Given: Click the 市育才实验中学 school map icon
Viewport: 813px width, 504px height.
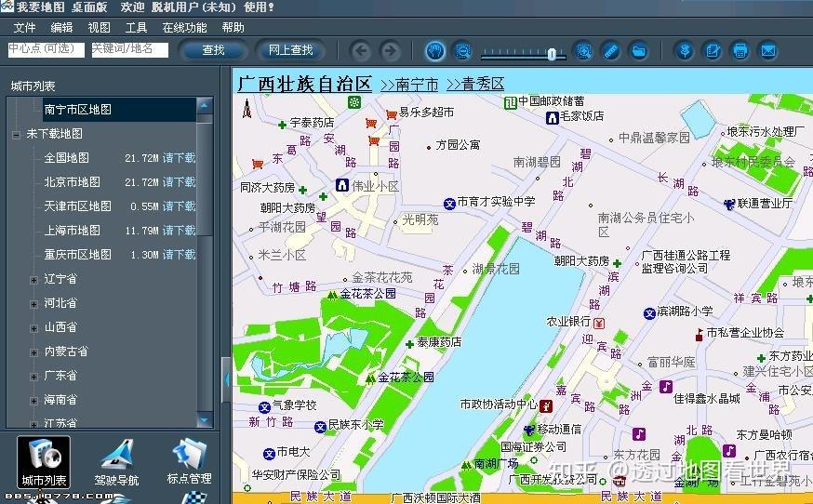Looking at the screenshot, I should (449, 204).
